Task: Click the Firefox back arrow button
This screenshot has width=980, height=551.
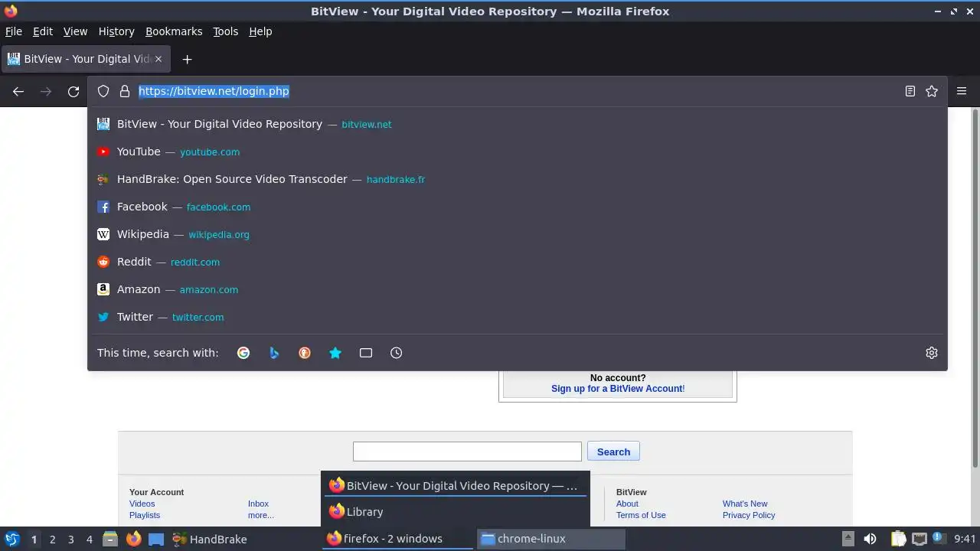Action: click(x=18, y=91)
